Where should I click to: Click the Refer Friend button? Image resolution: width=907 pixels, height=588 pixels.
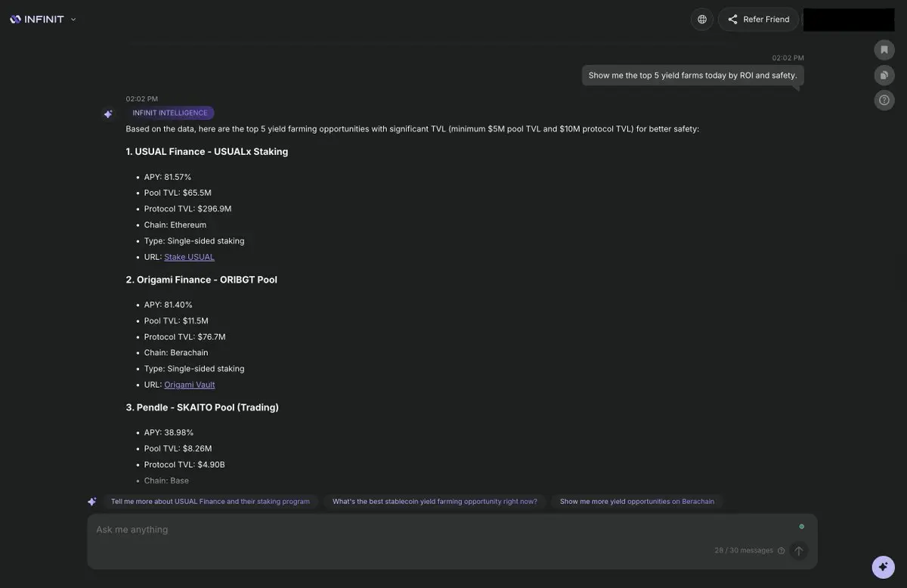coord(758,19)
